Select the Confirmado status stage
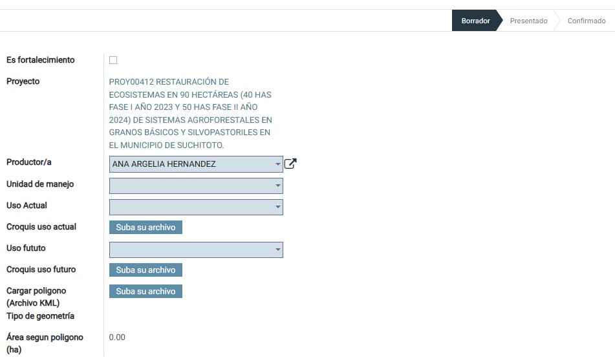 point(586,21)
